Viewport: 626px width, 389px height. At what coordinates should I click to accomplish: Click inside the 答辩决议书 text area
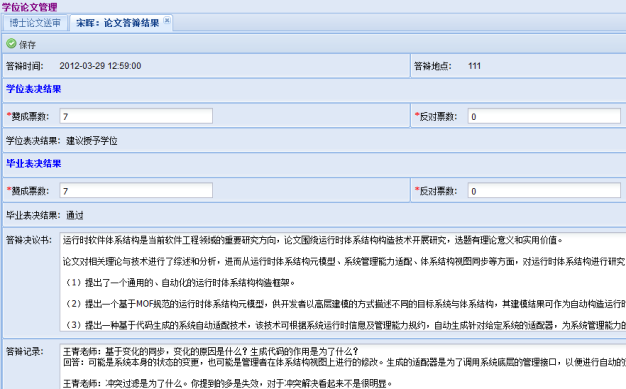click(x=343, y=282)
